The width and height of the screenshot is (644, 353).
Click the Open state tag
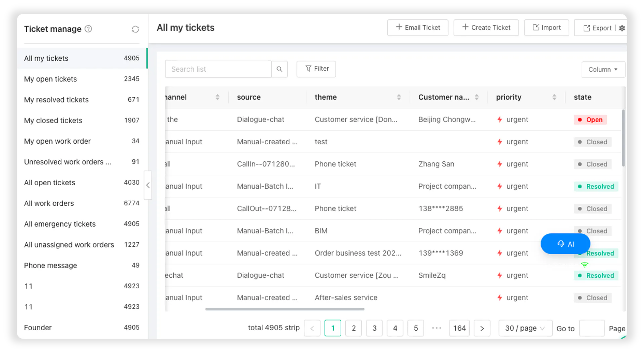click(x=590, y=120)
